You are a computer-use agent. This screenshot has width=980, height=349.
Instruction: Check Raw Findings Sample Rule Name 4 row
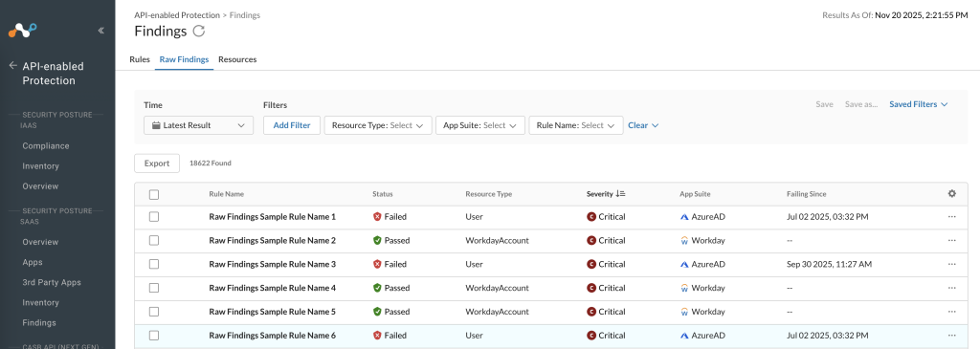point(154,288)
